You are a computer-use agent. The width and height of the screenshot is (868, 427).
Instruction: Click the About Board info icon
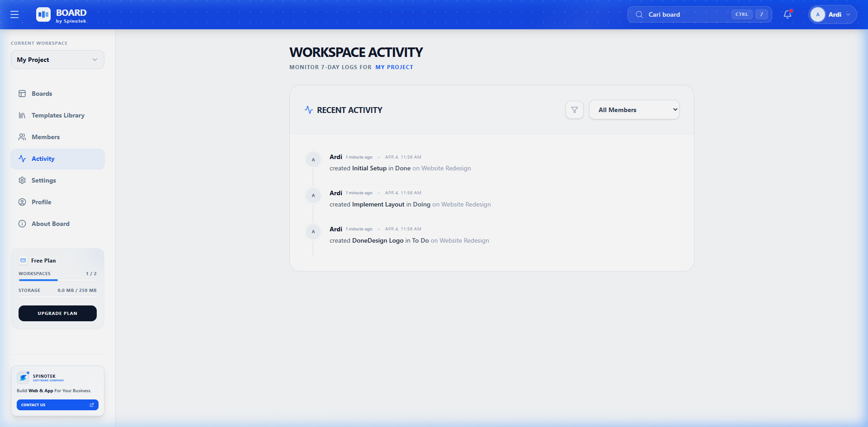tap(22, 224)
